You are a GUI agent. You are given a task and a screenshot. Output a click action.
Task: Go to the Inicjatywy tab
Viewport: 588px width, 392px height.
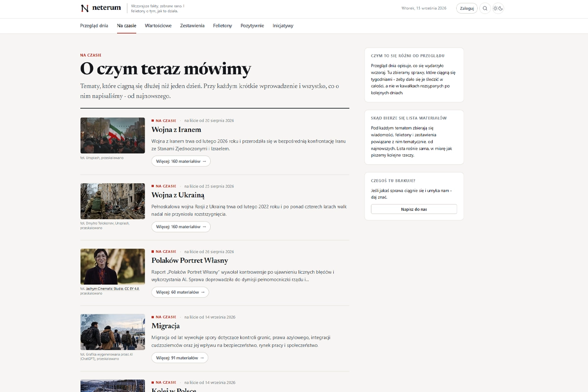(283, 25)
